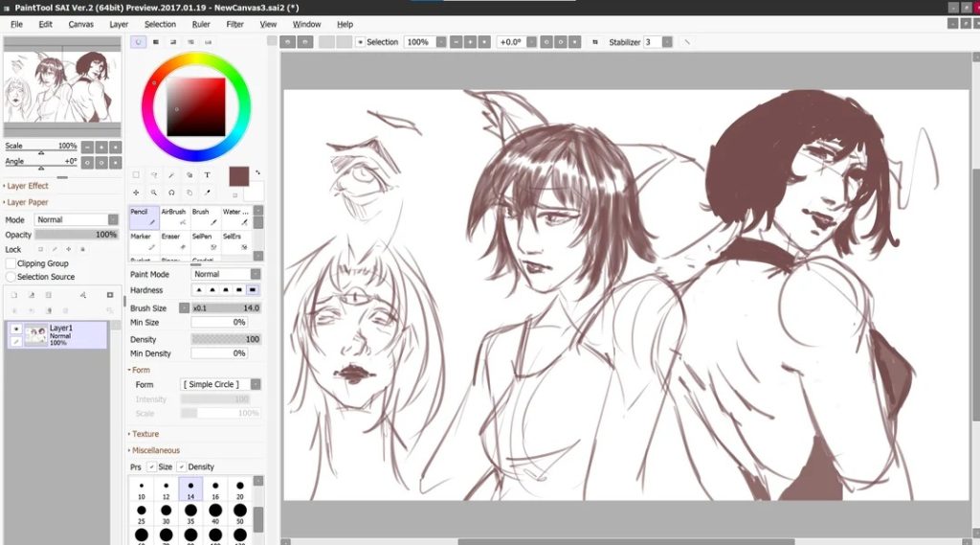Pick the size 25 brush preset
Viewport: 980px width, 545px height.
point(142,512)
